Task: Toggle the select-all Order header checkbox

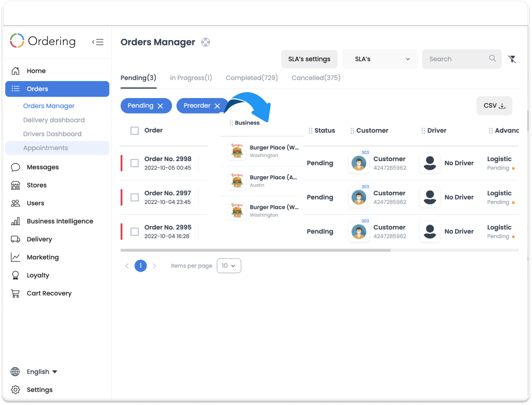Action: 135,130
